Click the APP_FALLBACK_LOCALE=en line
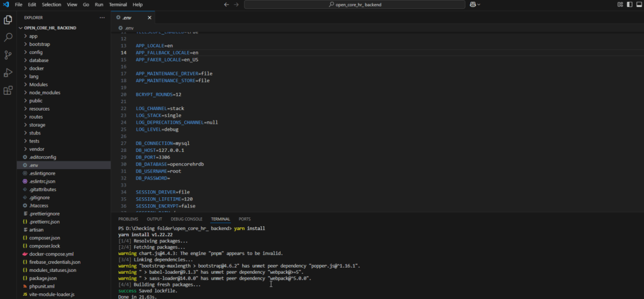This screenshot has width=644, height=299. click(167, 53)
